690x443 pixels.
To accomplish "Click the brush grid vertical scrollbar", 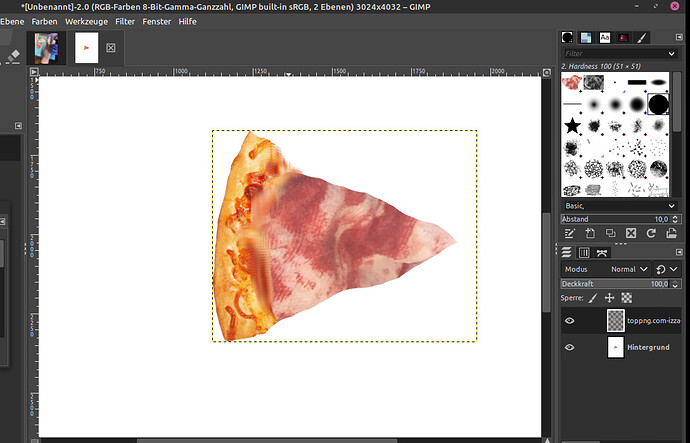I will coord(675,103).
